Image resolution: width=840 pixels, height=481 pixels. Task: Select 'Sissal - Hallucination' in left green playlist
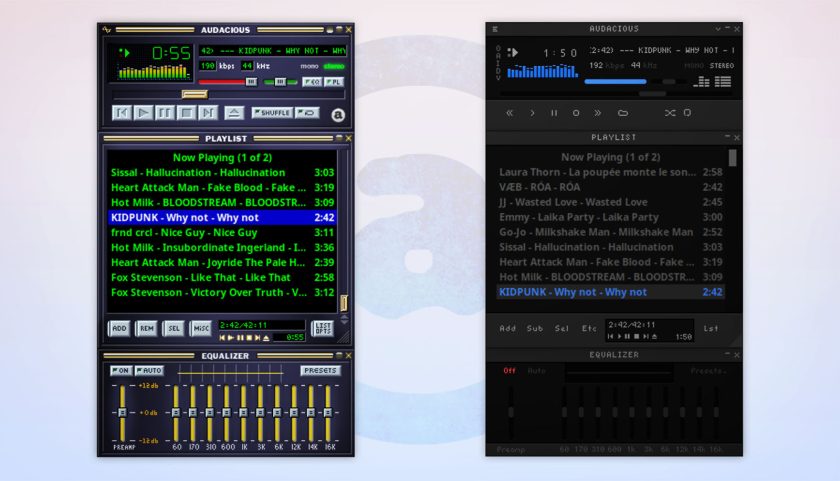222,172
